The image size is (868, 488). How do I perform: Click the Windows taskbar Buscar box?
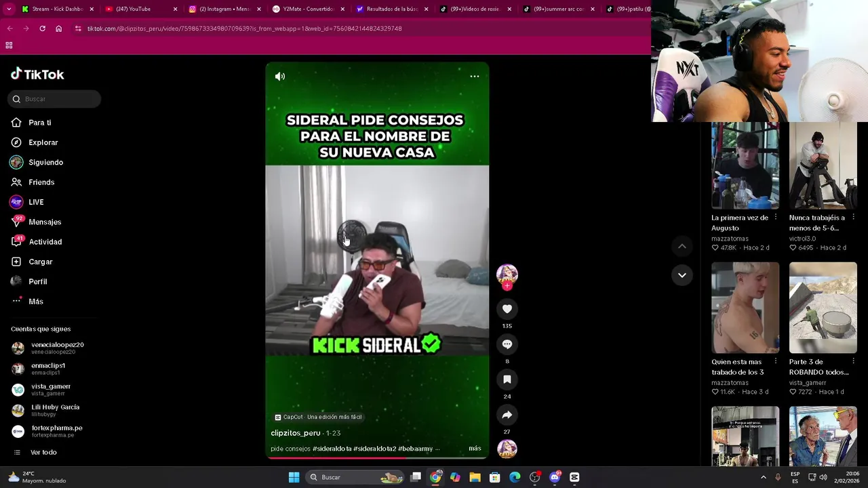355,477
